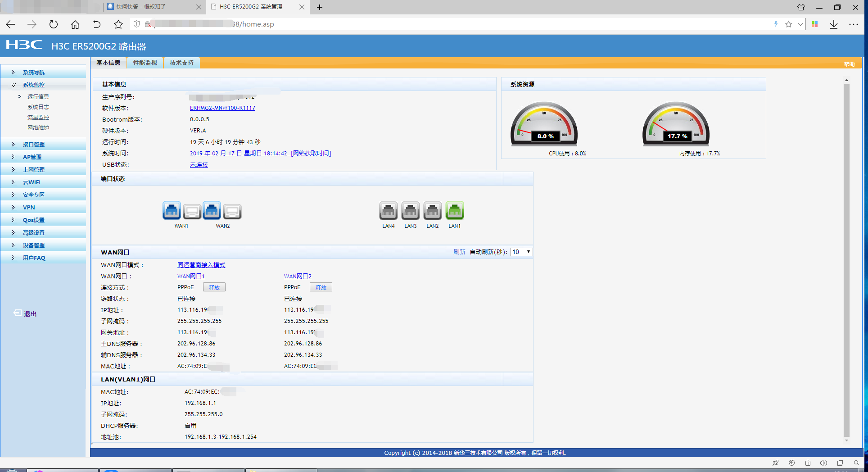Open the auto-refresh seconds dropdown
868x472 pixels.
click(521, 252)
